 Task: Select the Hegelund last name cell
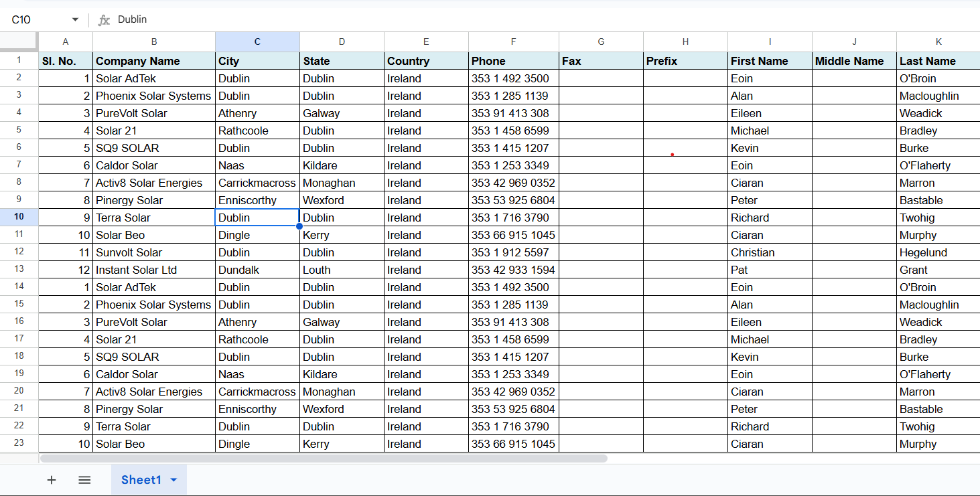[938, 252]
